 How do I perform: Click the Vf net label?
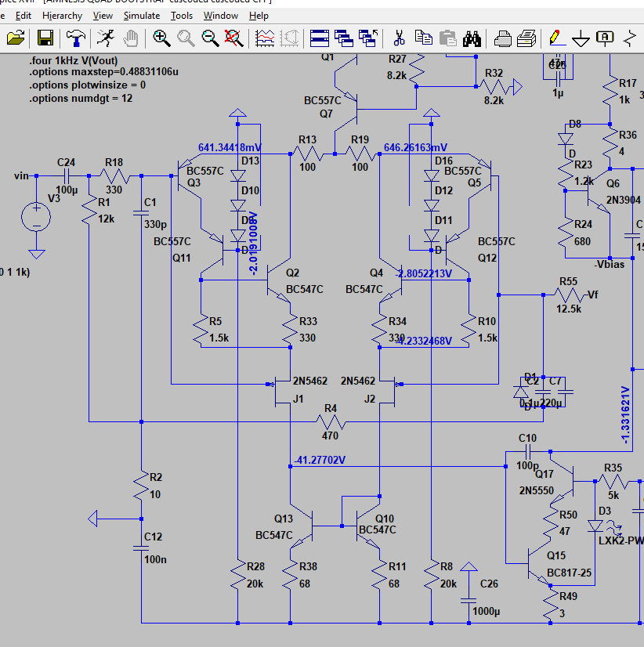point(592,295)
